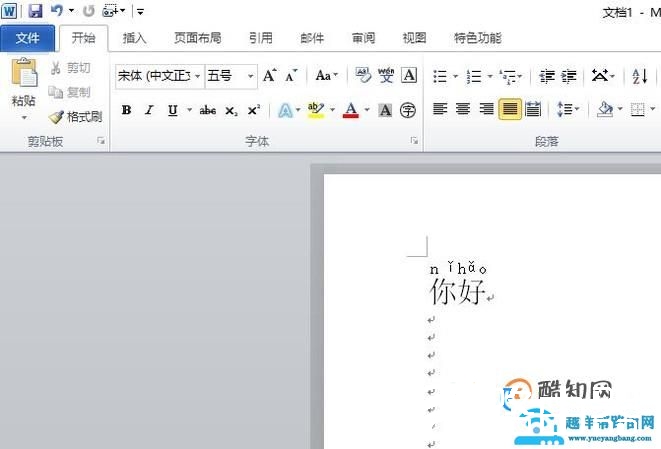
Task: Click the Character Border icon
Action: click(409, 75)
